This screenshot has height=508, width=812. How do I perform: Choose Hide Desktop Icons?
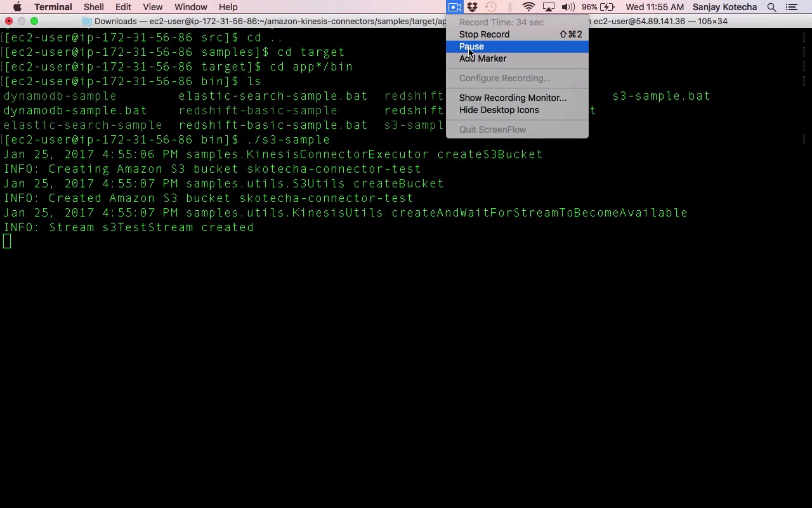[518, 110]
